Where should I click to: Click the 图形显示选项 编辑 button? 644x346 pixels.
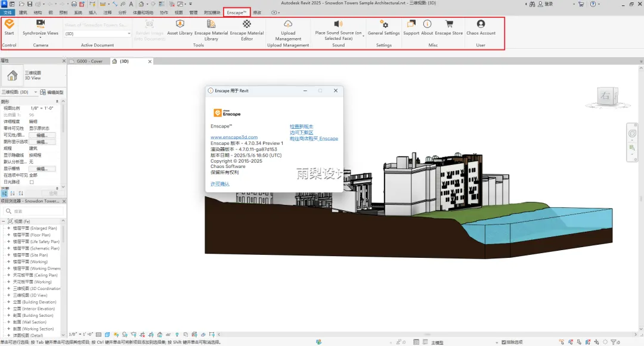tap(42, 142)
